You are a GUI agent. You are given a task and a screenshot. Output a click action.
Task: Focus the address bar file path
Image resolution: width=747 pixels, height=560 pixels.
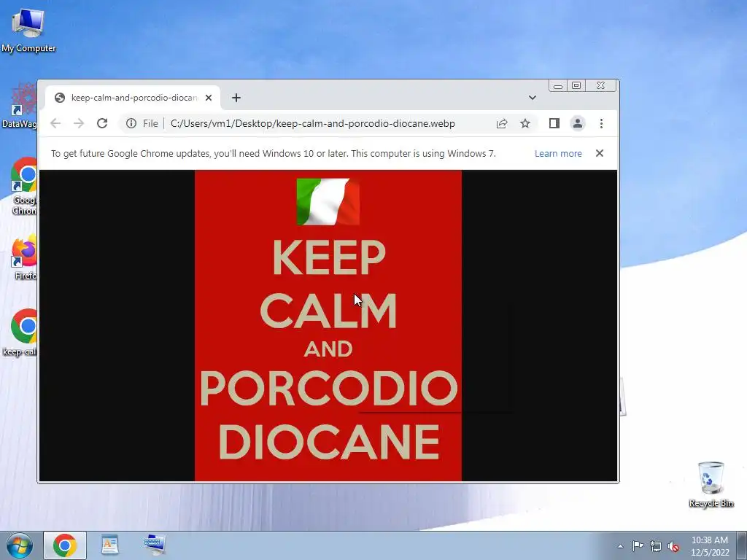pyautogui.click(x=312, y=123)
